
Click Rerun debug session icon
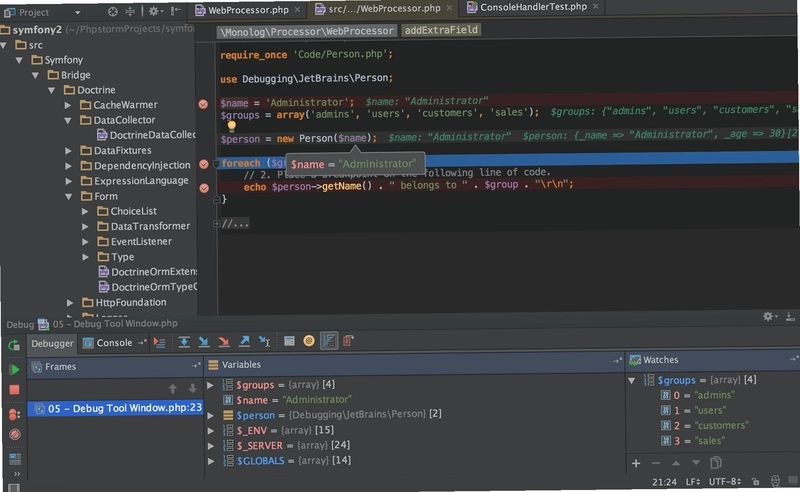click(14, 346)
